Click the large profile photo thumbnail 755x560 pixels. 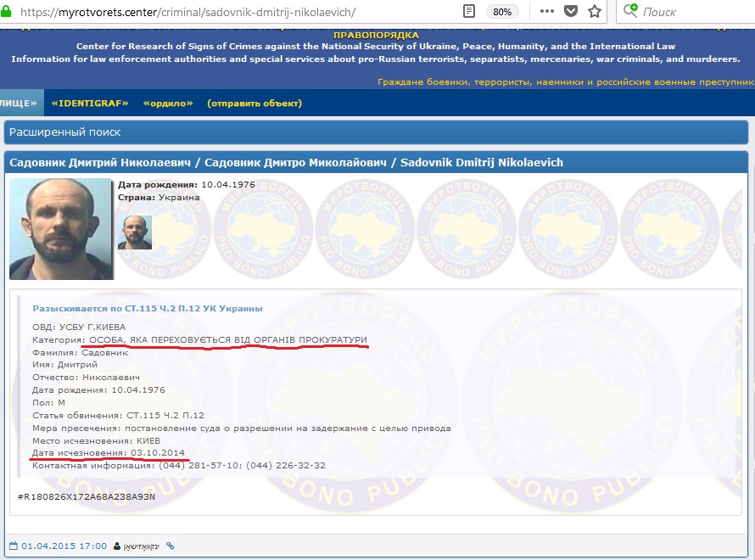coord(61,229)
